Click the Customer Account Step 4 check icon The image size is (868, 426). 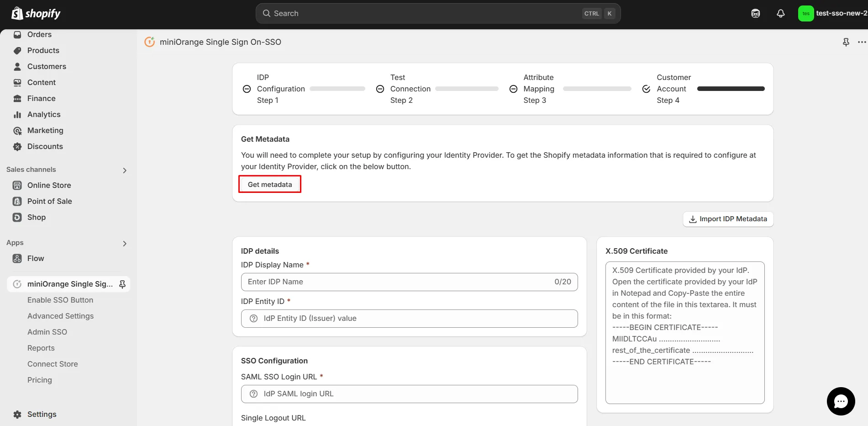point(646,89)
